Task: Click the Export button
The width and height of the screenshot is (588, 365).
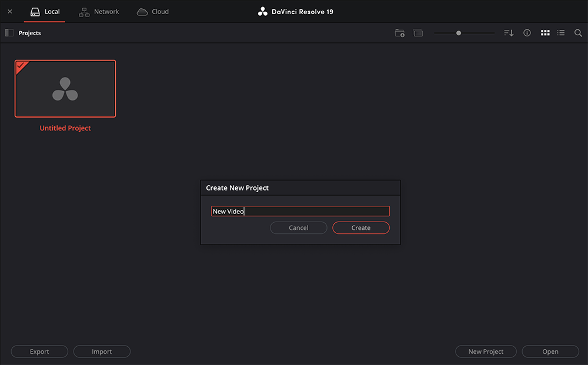Action: pos(39,351)
